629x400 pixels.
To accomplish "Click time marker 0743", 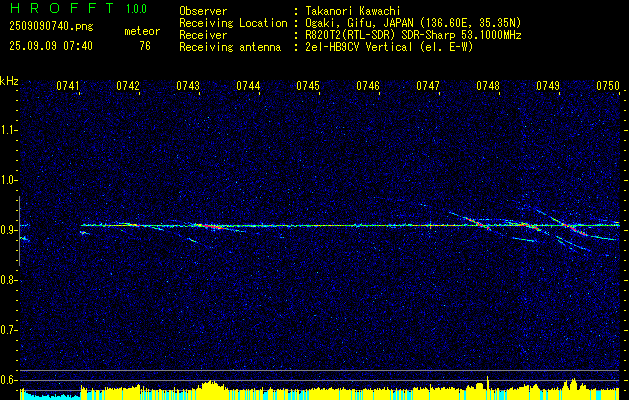I will [x=188, y=86].
